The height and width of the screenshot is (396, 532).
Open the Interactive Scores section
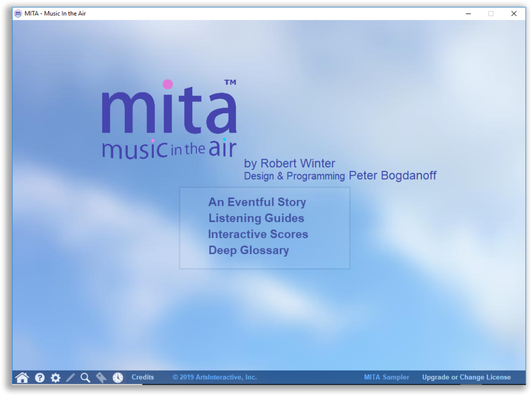click(258, 234)
